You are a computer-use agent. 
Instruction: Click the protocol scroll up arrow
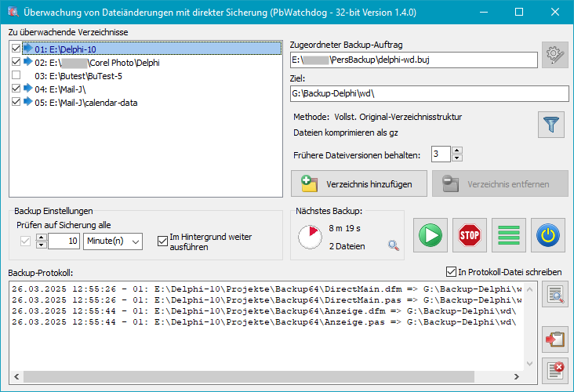(x=529, y=289)
